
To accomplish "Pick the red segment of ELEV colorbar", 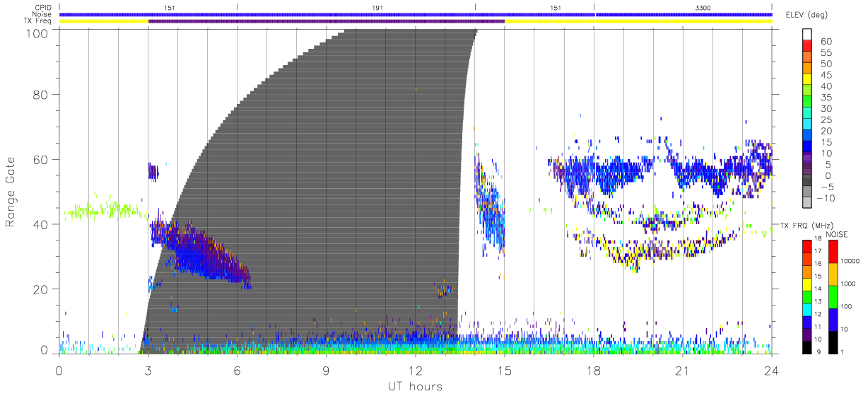I will (x=807, y=45).
